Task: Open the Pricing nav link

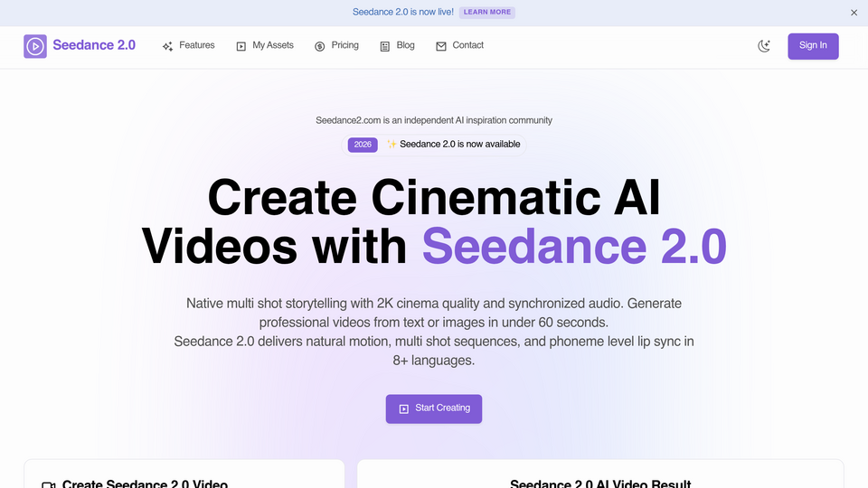Action: 344,45
